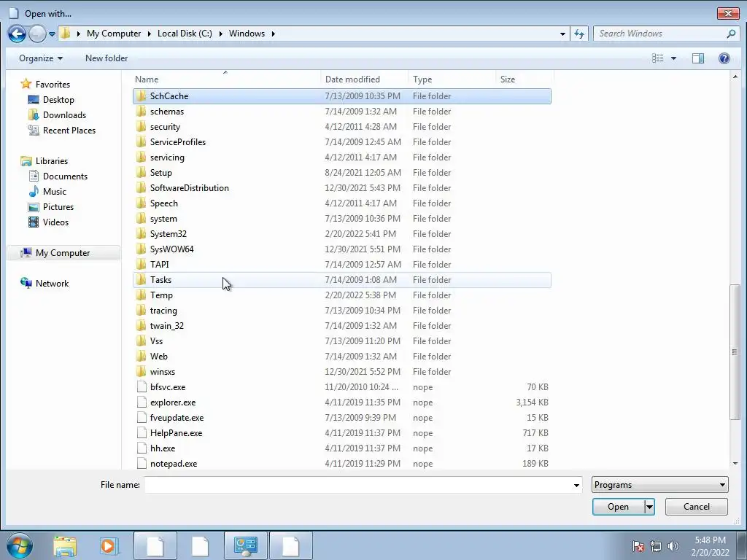Viewport: 747px width, 560px height.
Task: Expand the arrow after My Computer breadcrumb
Action: 149,34
